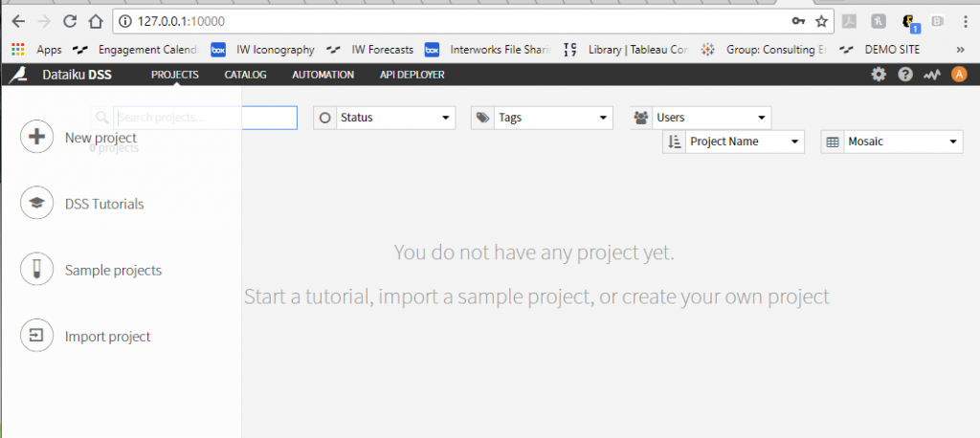Choose Import project
This screenshot has width=980, height=438.
(x=107, y=337)
